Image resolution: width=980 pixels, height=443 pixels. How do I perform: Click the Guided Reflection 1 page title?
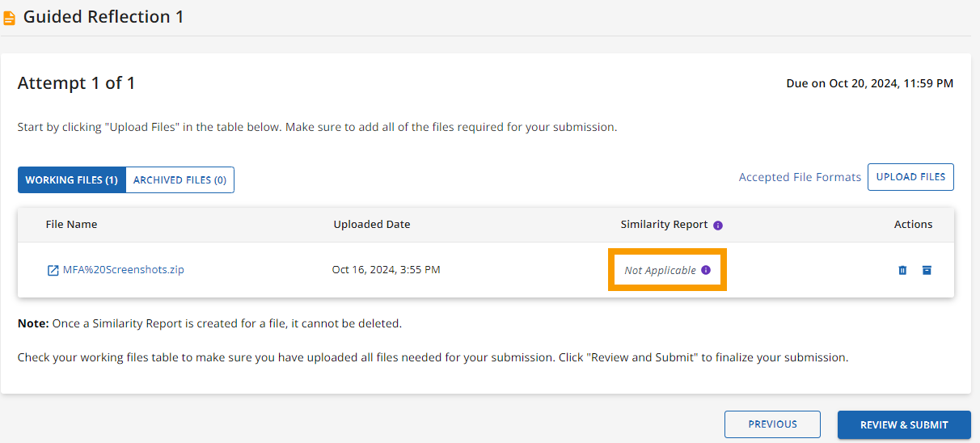coord(103,17)
